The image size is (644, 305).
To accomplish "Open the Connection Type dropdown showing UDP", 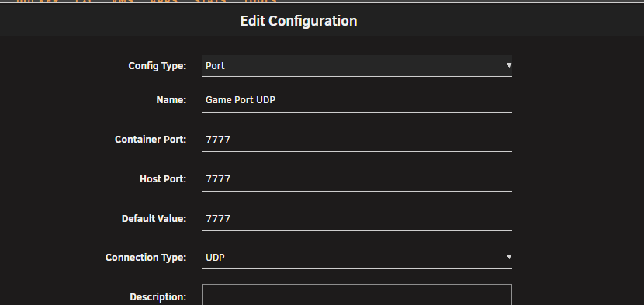I will pyautogui.click(x=356, y=258).
